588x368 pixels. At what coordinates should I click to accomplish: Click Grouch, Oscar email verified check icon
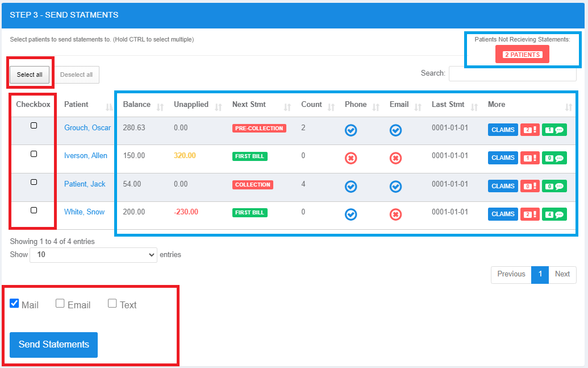pos(395,130)
